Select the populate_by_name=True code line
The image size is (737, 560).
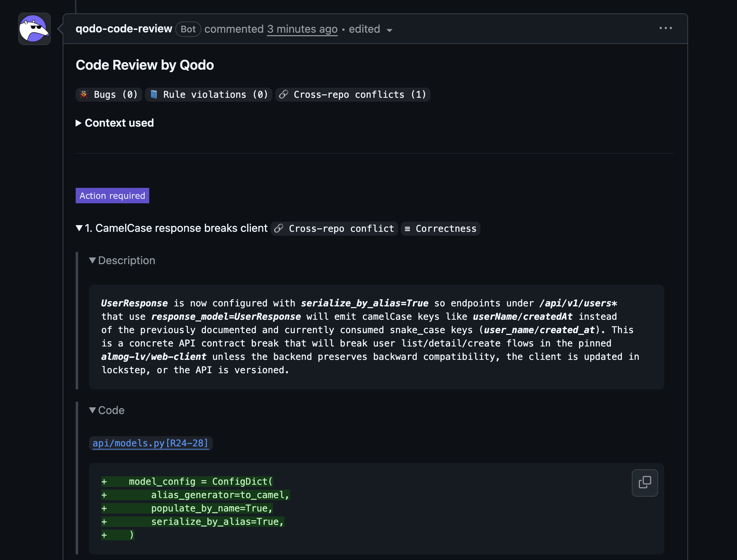(187, 508)
